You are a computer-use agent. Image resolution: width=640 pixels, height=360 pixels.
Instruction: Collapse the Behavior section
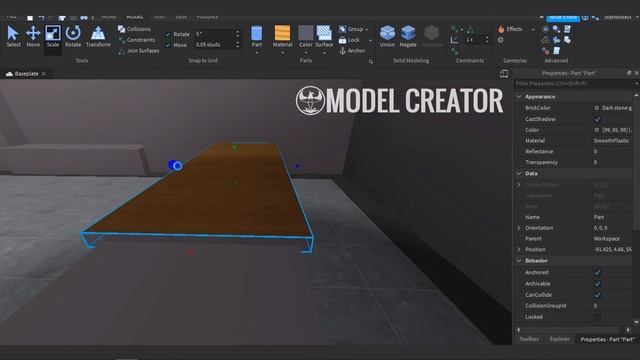click(519, 261)
